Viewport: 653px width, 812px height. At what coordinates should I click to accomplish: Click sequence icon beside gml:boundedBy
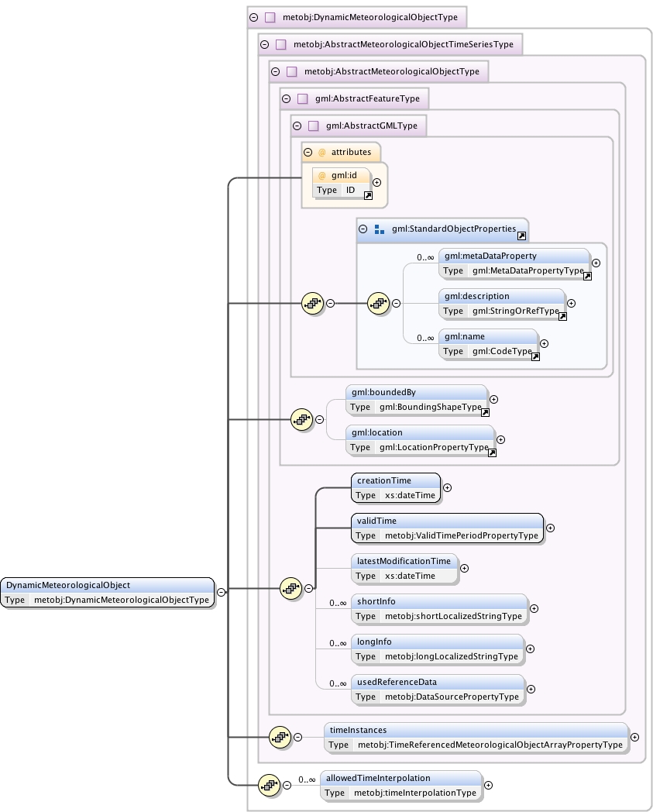click(x=302, y=419)
